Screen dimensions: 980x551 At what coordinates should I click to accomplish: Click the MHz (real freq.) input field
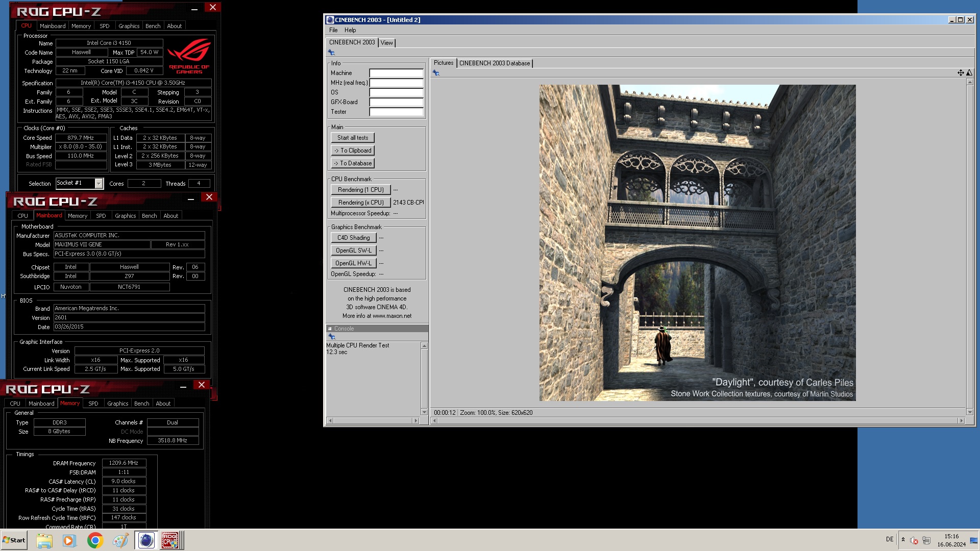(x=397, y=83)
